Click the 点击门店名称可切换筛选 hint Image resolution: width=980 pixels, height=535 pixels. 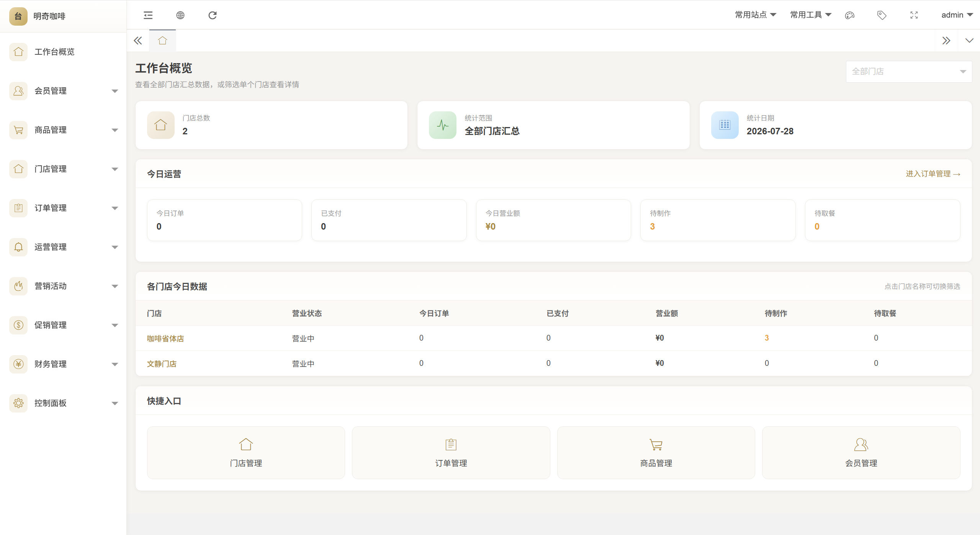pos(922,286)
